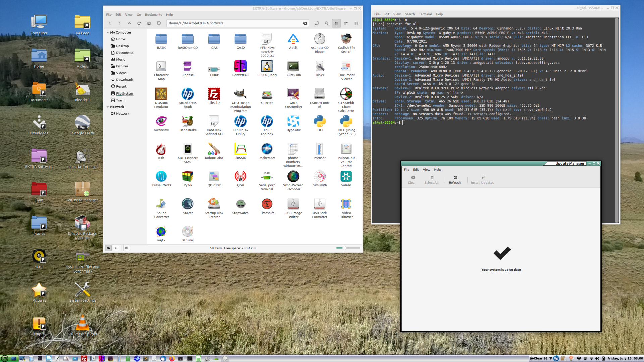Image resolution: width=644 pixels, height=362 pixels.
Task: Open the HandBrake icon
Action: (188, 122)
